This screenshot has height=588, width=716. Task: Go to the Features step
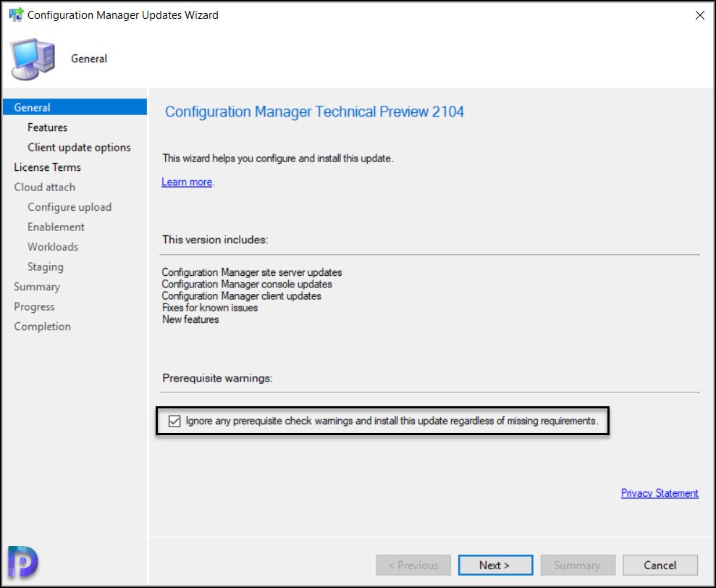point(48,127)
